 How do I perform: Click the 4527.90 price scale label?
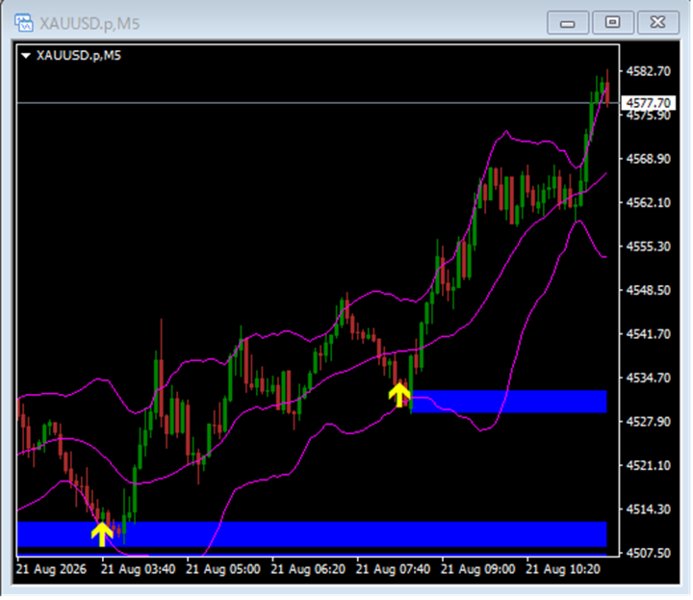tap(648, 422)
